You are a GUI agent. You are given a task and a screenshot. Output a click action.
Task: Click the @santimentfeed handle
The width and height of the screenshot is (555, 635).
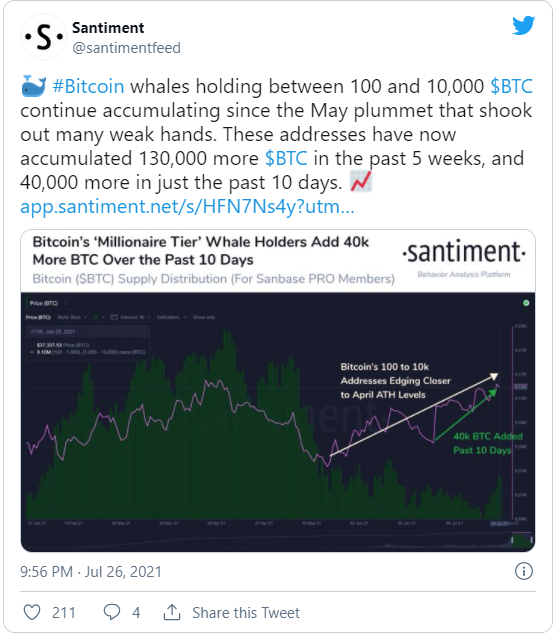(x=126, y=48)
